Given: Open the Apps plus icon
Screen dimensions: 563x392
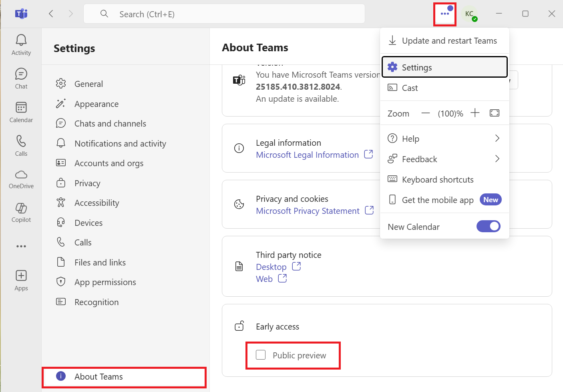Looking at the screenshot, I should pos(21,280).
